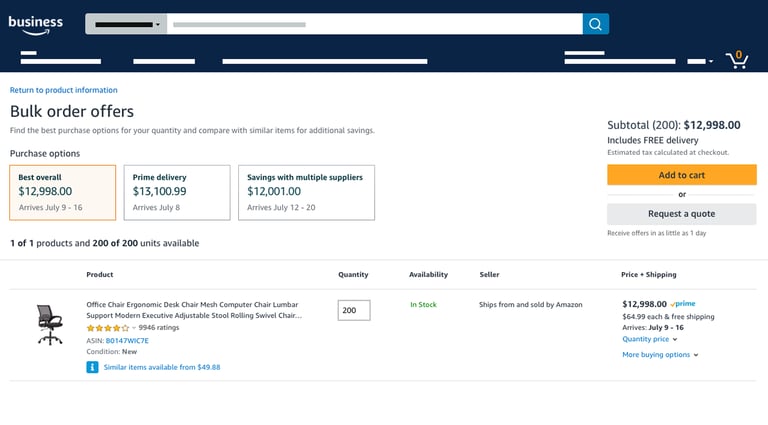The height and width of the screenshot is (425, 768).
Task: Open the account dropdown near the cart
Action: coord(700,61)
